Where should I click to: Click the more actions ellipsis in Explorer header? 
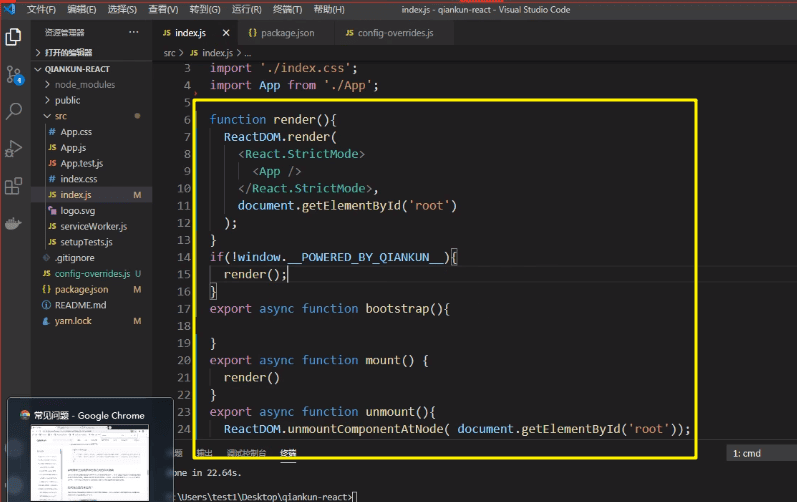point(134,33)
